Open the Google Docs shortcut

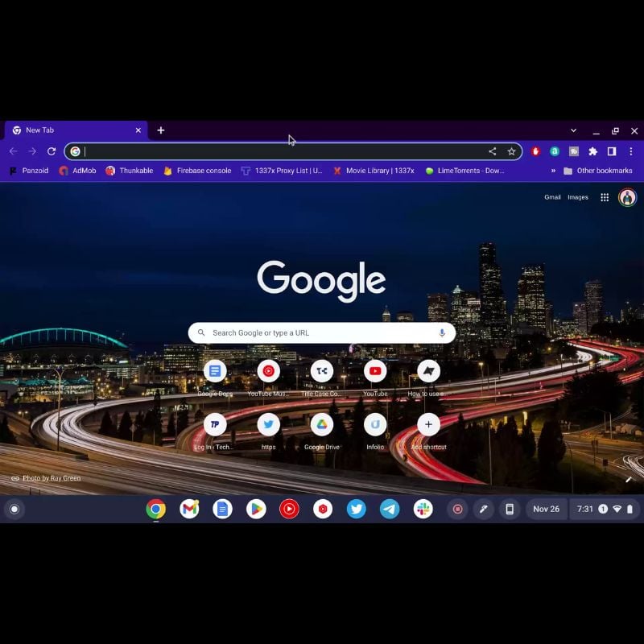point(215,378)
